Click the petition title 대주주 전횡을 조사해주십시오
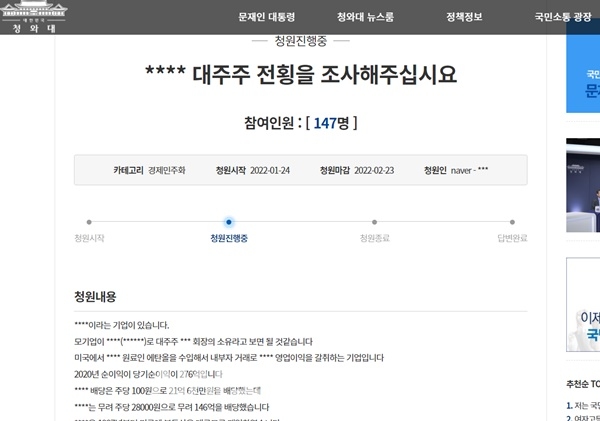The width and height of the screenshot is (600, 421). point(301,74)
